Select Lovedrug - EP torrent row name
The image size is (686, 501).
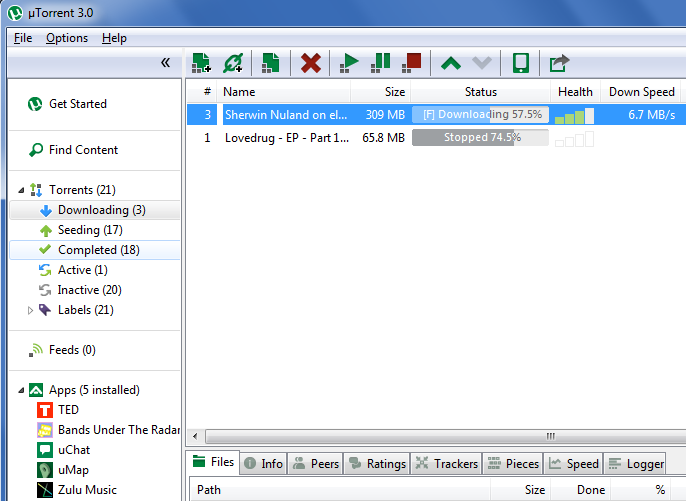[x=287, y=138]
